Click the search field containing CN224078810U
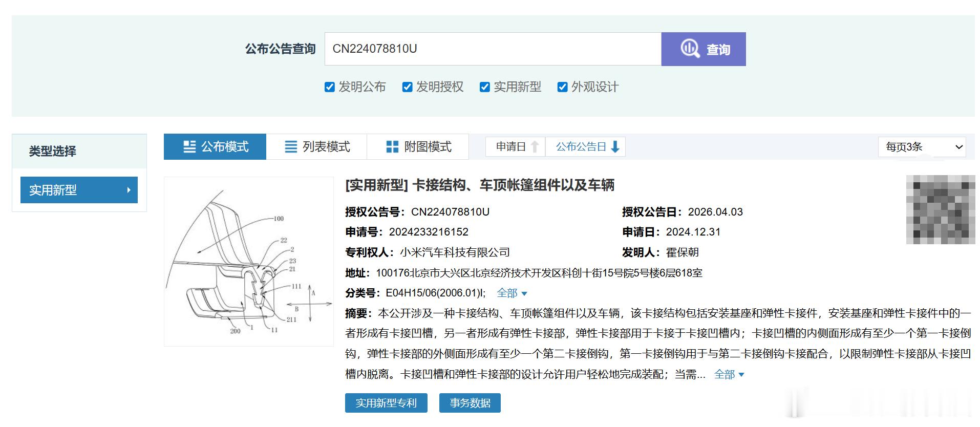 (493, 49)
